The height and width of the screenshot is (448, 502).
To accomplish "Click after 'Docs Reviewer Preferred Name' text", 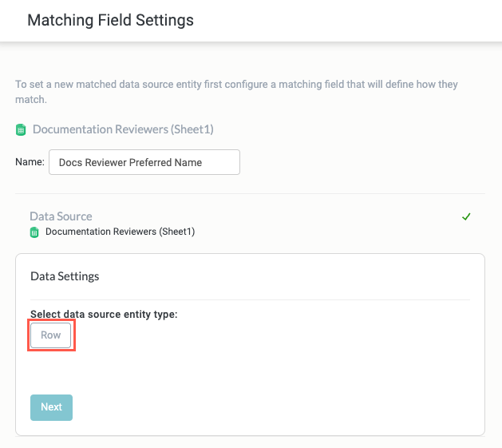I will 219,162.
